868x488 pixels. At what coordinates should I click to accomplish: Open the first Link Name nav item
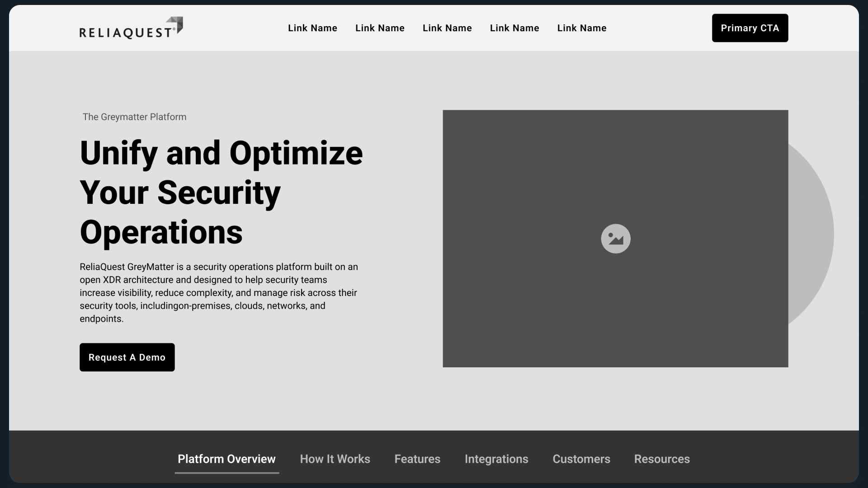click(x=312, y=28)
